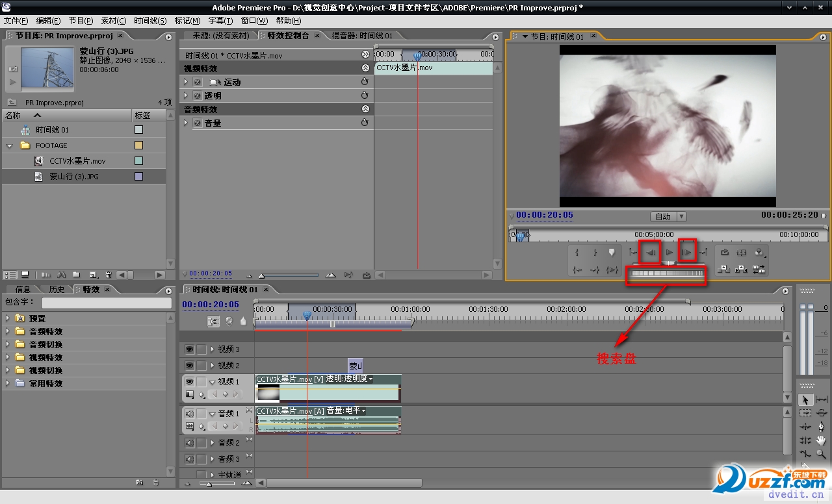Expand the 运动 motion effect properties

pos(186,82)
